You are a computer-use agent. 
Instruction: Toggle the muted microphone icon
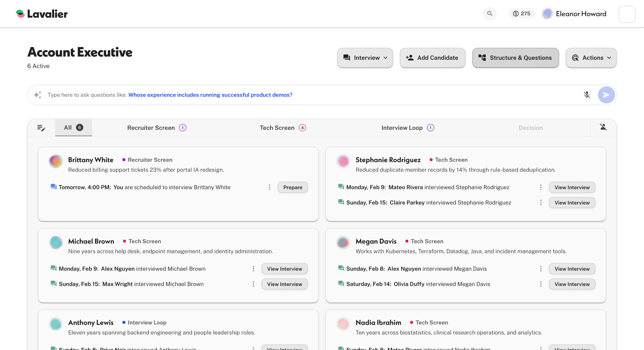(x=587, y=95)
